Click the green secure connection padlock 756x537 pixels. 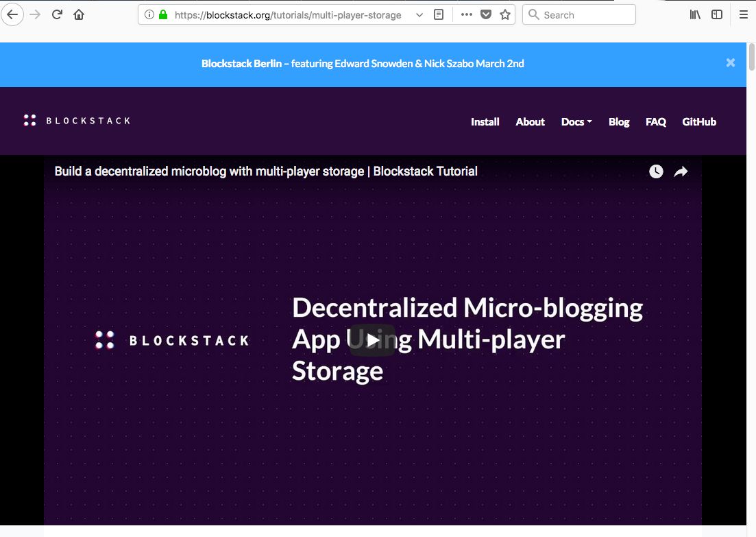pyautogui.click(x=163, y=14)
